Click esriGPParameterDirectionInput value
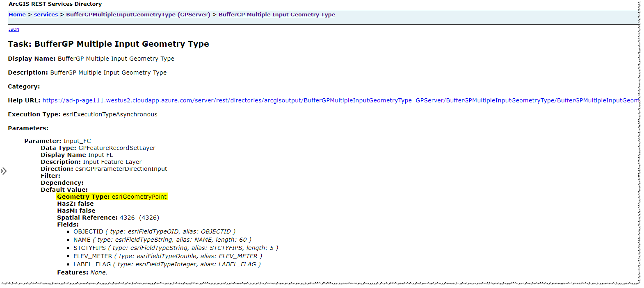The height and width of the screenshot is (288, 644). point(121,169)
